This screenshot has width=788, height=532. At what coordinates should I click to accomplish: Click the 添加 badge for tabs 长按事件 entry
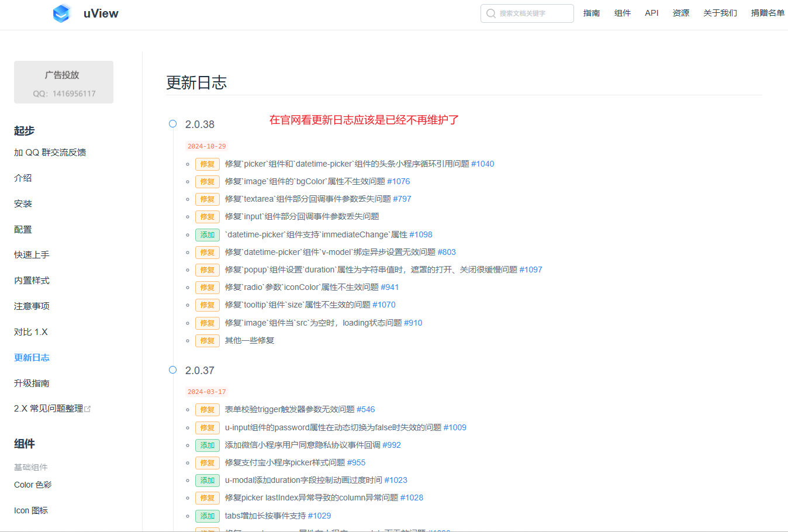(x=208, y=516)
